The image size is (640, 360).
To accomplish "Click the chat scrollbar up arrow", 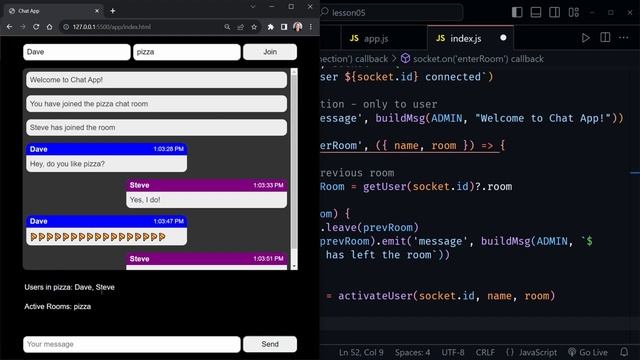I will tap(294, 71).
